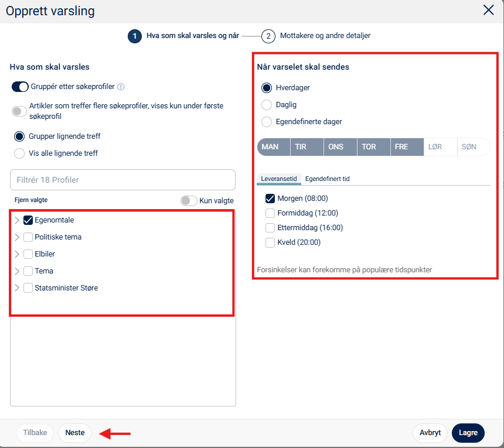The height and width of the screenshot is (448, 504).
Task: Select the Daglig radio option
Action: click(x=267, y=105)
